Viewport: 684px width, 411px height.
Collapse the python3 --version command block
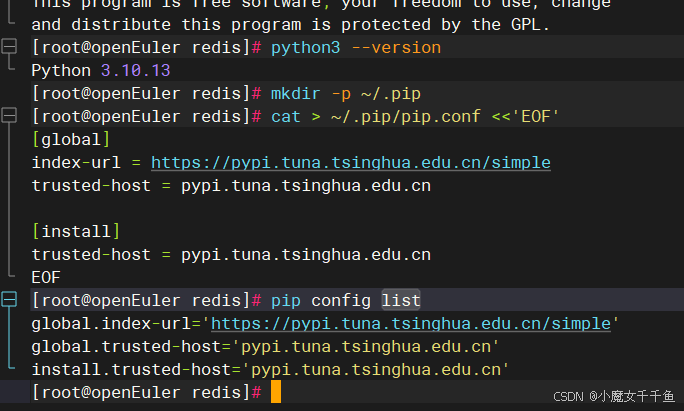[9, 46]
